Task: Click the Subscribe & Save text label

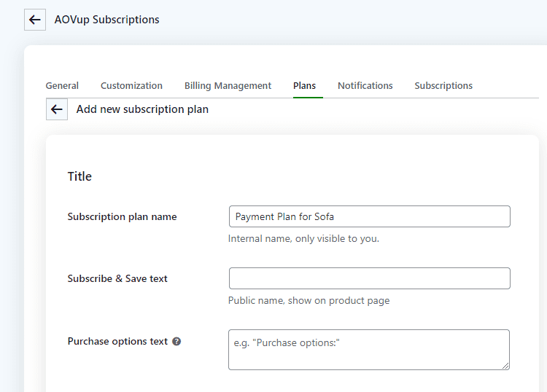Action: (x=117, y=279)
